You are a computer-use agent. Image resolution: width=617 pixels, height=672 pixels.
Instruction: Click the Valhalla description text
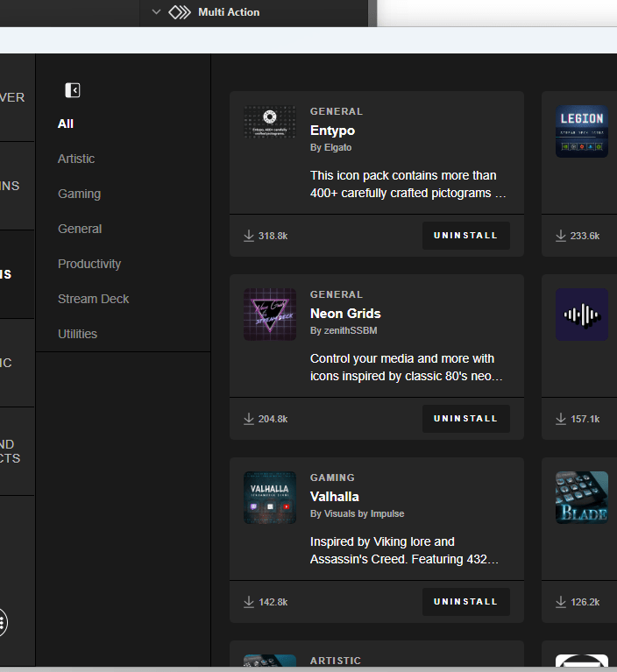404,550
